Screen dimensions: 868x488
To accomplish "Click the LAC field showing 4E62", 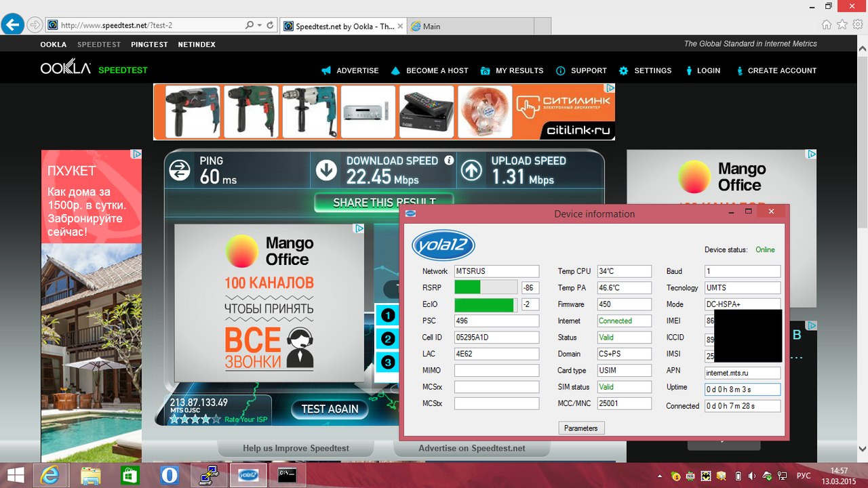I will [496, 354].
